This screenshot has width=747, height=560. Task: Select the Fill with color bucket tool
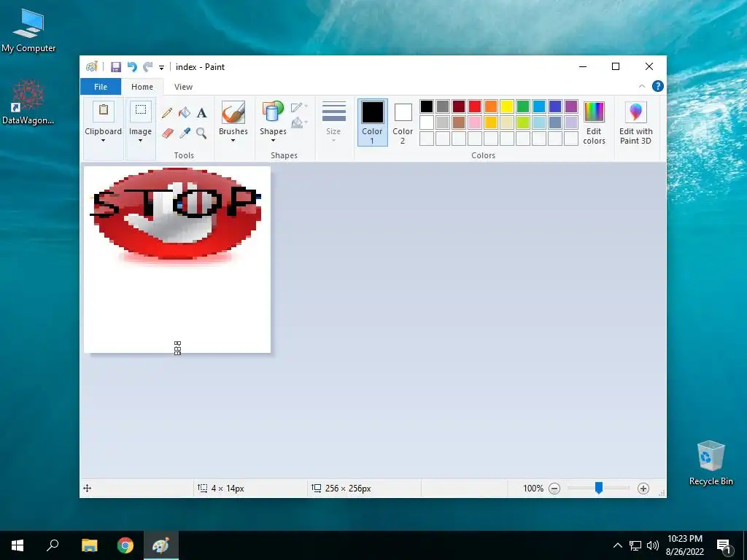[185, 113]
